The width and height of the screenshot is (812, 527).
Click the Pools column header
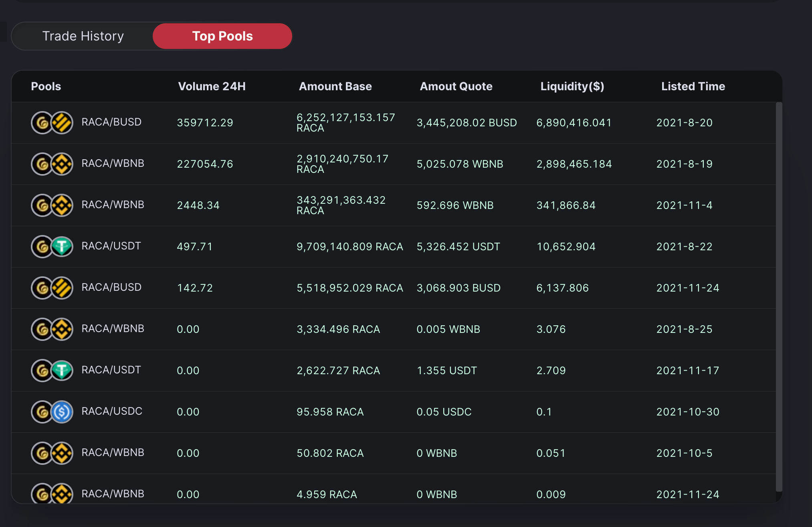(46, 86)
